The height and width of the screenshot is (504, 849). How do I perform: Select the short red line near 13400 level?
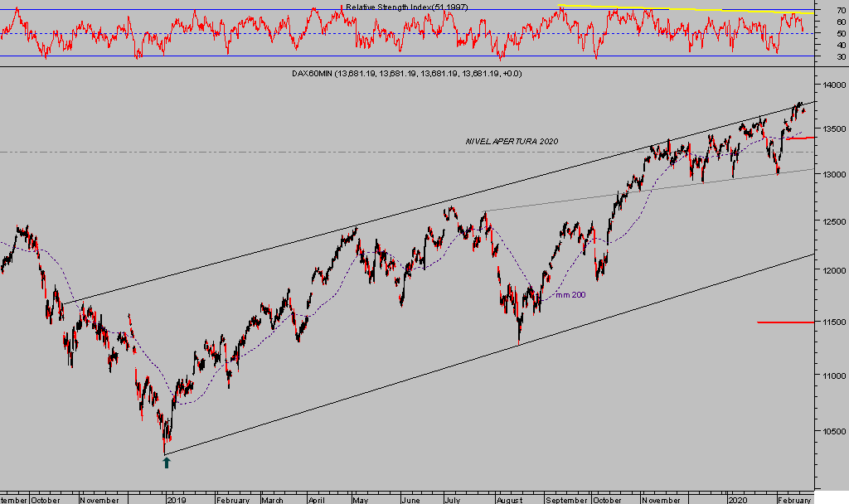pyautogui.click(x=800, y=138)
